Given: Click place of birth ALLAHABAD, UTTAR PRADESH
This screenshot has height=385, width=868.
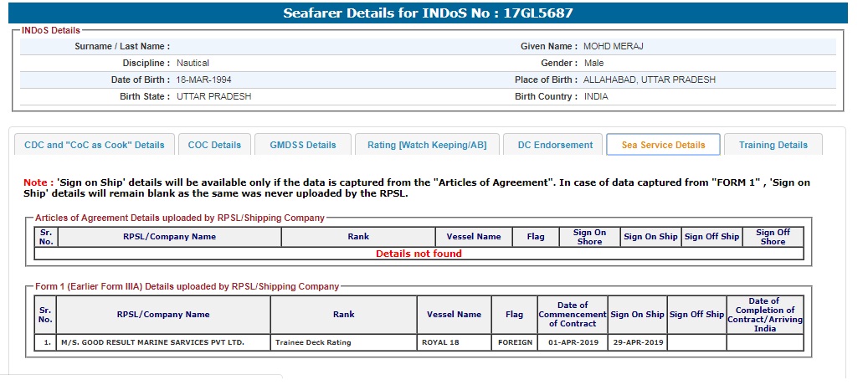Looking at the screenshot, I should coord(650,80).
